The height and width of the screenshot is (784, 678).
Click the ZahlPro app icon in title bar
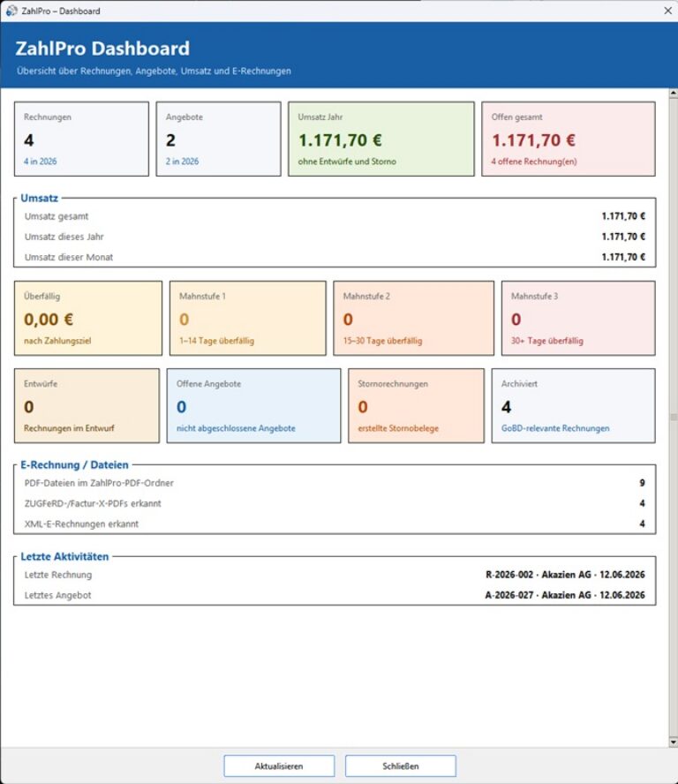(11, 11)
